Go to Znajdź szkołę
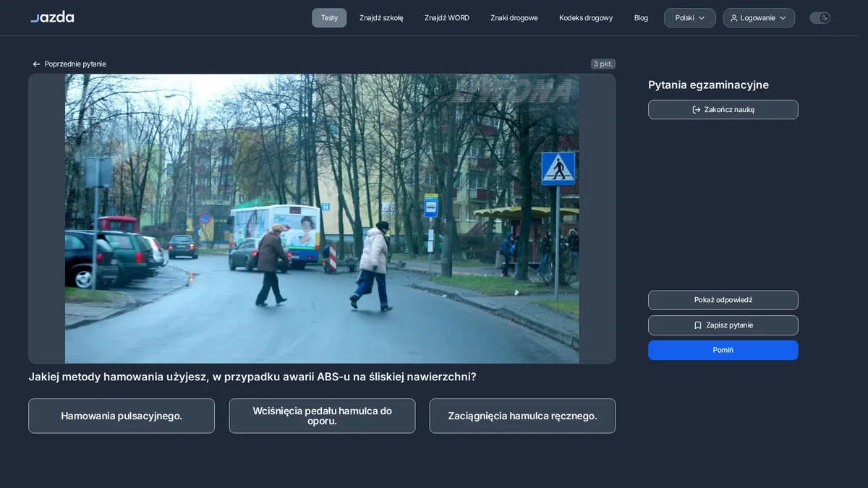This screenshot has height=488, width=868. tap(381, 18)
